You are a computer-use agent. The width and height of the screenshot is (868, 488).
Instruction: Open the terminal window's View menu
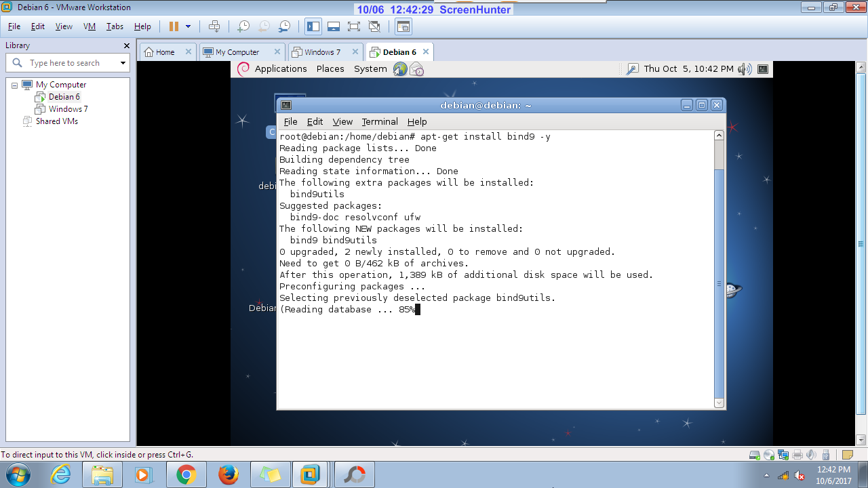(342, 121)
